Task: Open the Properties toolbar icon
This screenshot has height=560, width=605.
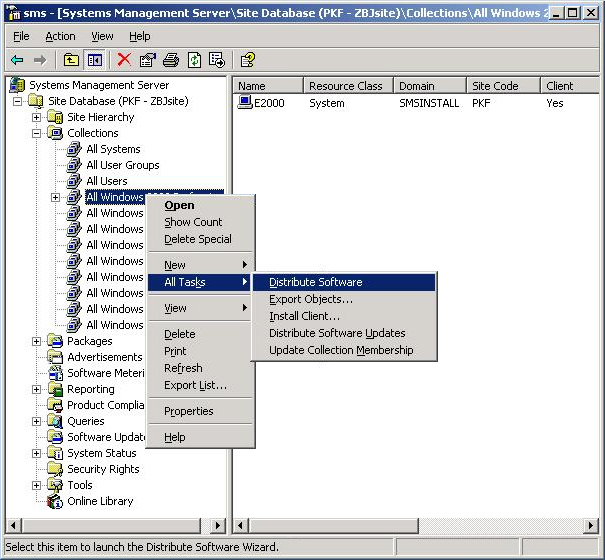Action: 148,60
